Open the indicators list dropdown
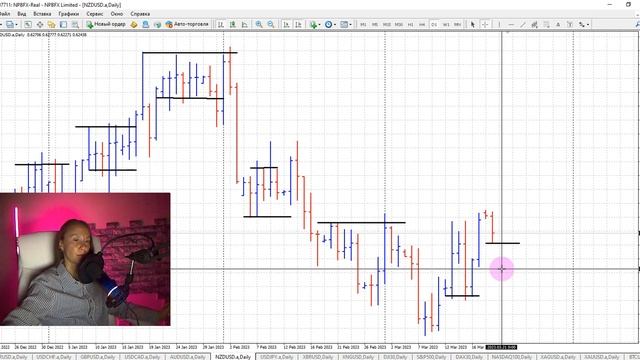Viewport: 640px width, 360px height. click(315, 24)
